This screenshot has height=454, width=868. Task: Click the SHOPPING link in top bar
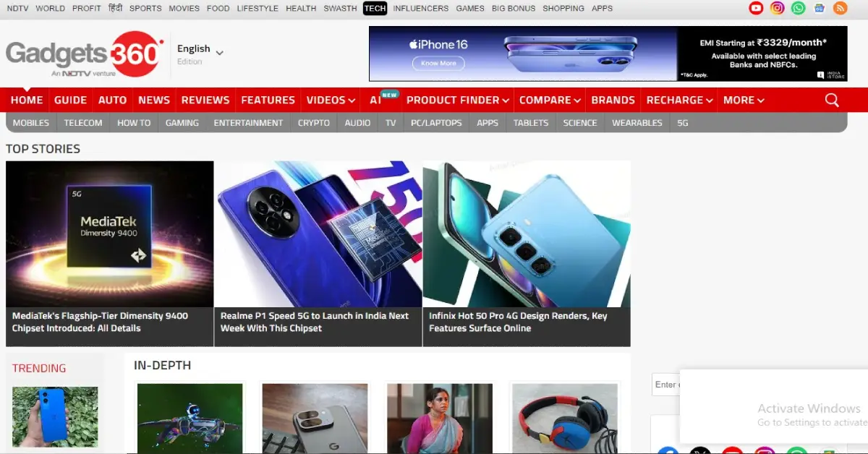point(563,9)
